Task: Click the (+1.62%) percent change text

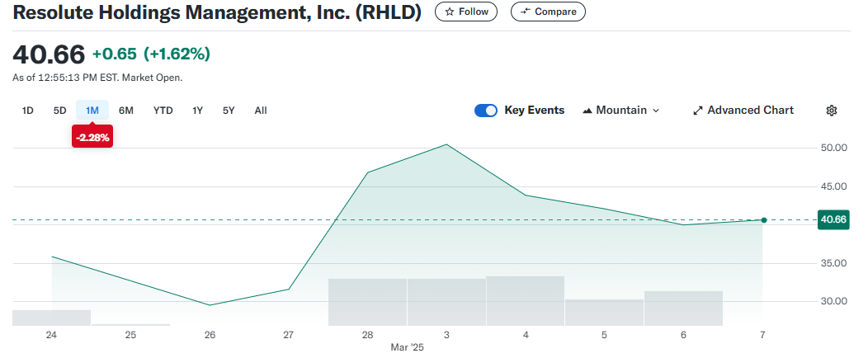Action: pyautogui.click(x=177, y=54)
